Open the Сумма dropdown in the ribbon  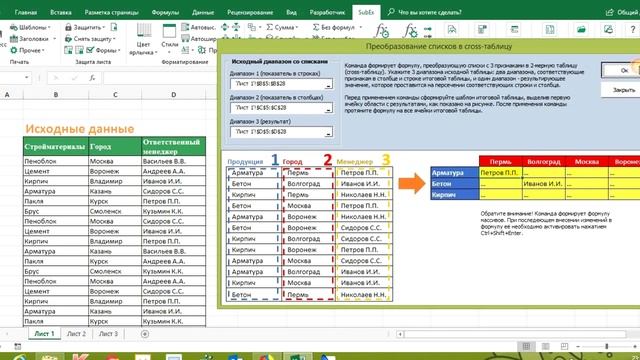pos(282,27)
